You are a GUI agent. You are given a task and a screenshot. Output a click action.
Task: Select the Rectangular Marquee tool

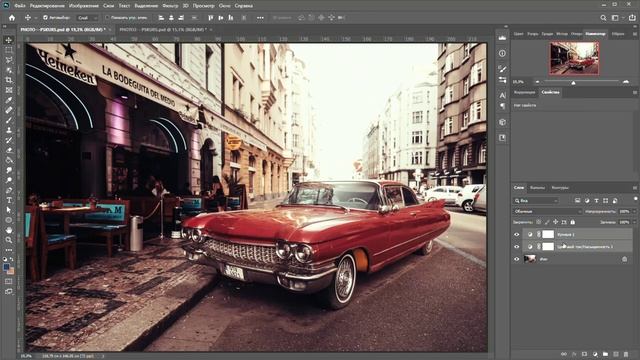tap(9, 50)
